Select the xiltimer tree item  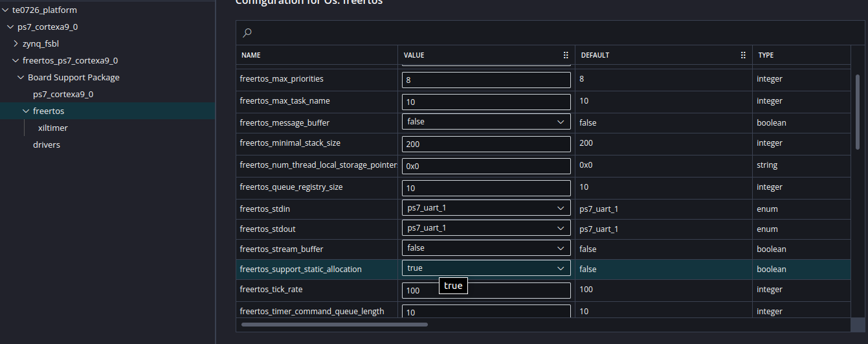[53, 128]
